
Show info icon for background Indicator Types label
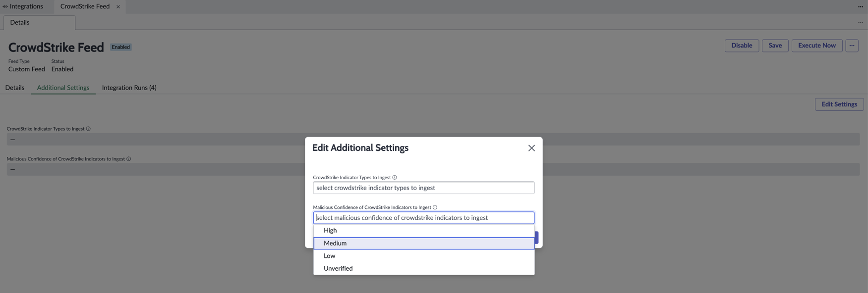(88, 129)
